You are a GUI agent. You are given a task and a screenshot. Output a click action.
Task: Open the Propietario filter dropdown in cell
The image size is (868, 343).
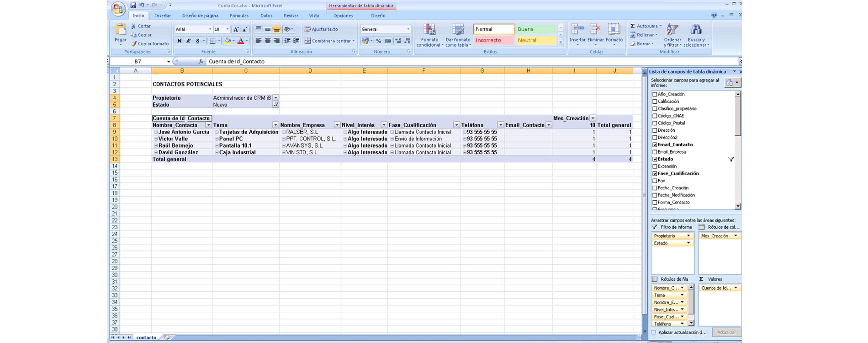tap(275, 98)
